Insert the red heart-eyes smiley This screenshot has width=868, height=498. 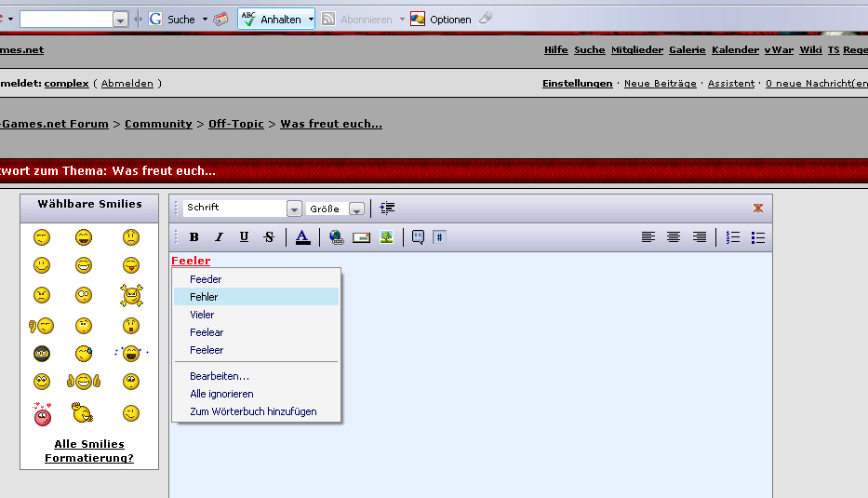tap(42, 414)
